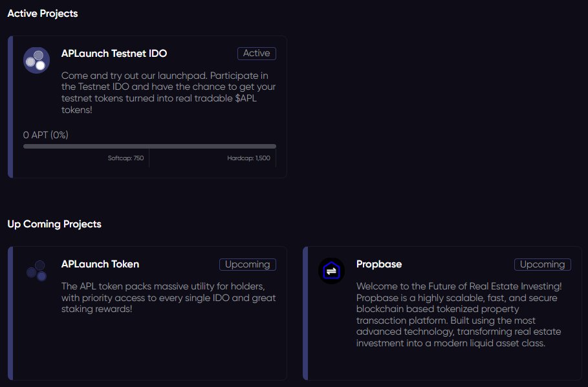Click the Testnet IDO description text
This screenshot has height=387, width=588.
coord(168,92)
